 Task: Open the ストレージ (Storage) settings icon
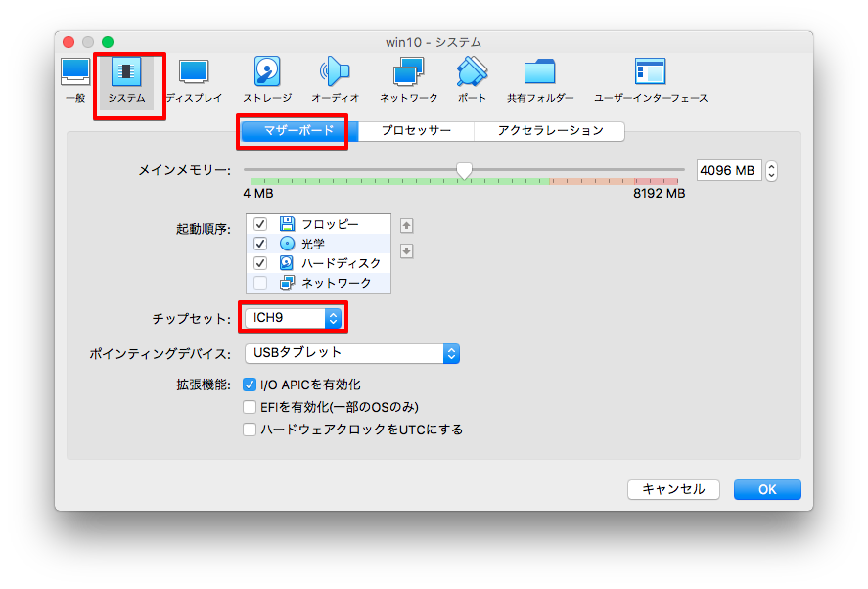[x=267, y=81]
